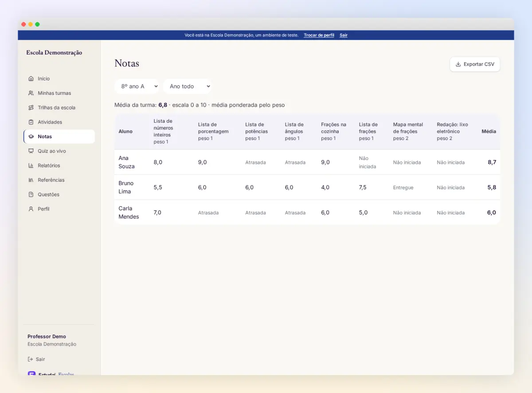Select Quiz ao vivo in the sidebar
The width and height of the screenshot is (532, 393).
point(59,151)
